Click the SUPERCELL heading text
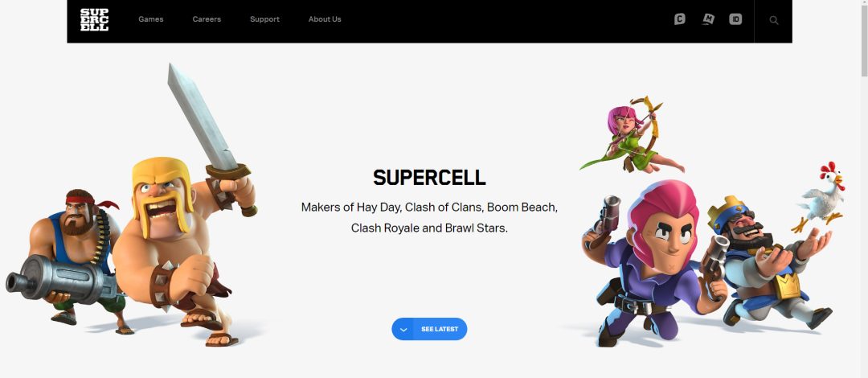The width and height of the screenshot is (868, 378). click(429, 178)
